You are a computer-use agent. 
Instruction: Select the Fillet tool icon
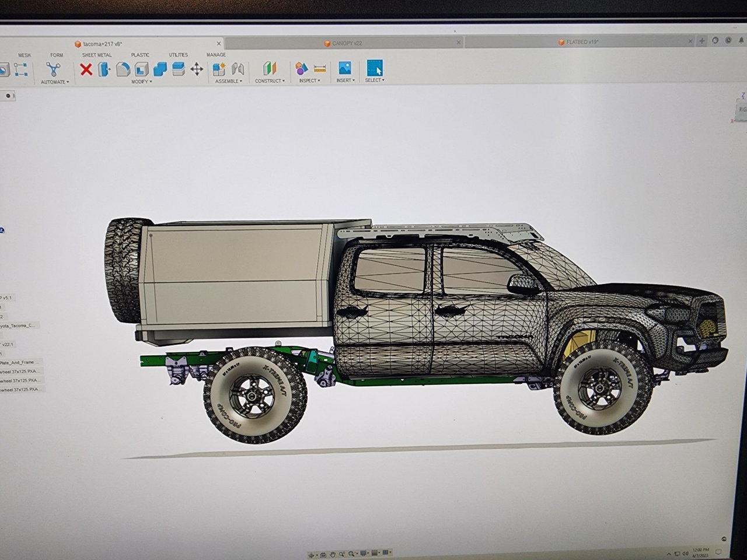[123, 69]
